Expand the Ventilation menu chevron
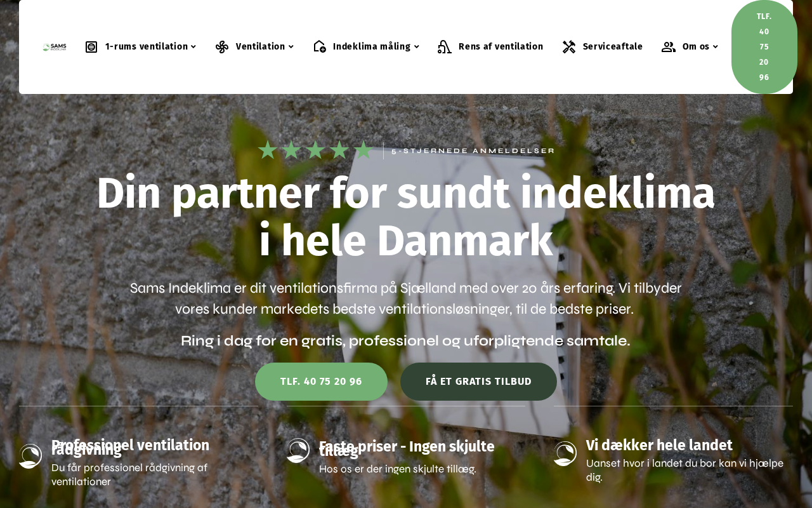Image resolution: width=812 pixels, height=508 pixels. (291, 47)
